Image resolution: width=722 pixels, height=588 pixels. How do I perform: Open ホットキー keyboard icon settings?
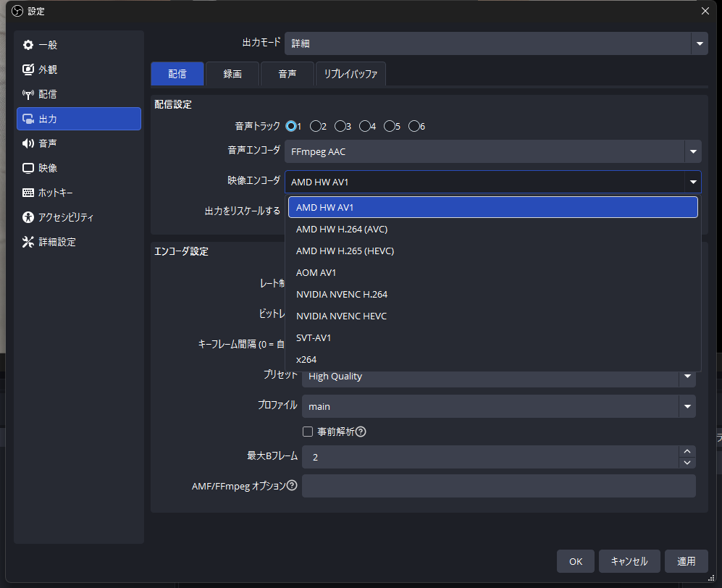tap(28, 193)
